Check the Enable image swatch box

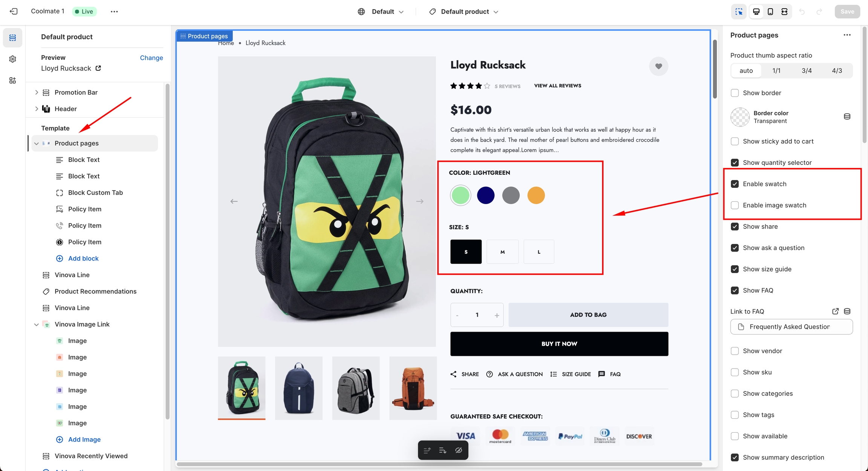pyautogui.click(x=735, y=205)
